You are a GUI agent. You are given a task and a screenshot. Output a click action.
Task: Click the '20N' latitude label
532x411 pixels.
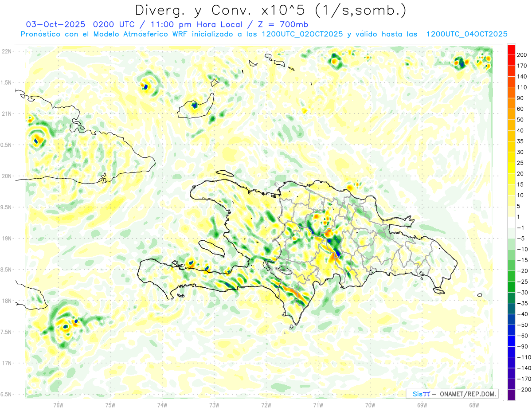(6, 176)
